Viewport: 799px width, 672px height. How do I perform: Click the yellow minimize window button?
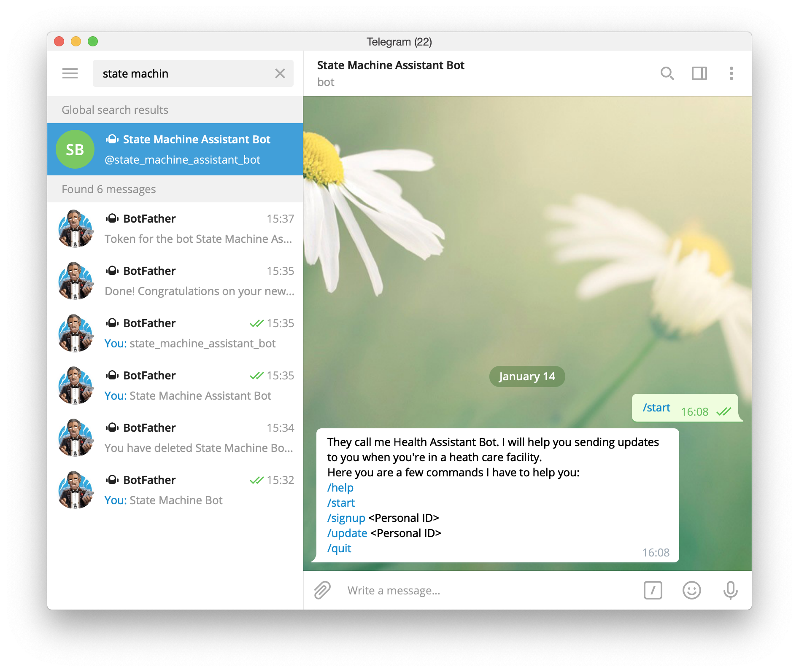(76, 41)
